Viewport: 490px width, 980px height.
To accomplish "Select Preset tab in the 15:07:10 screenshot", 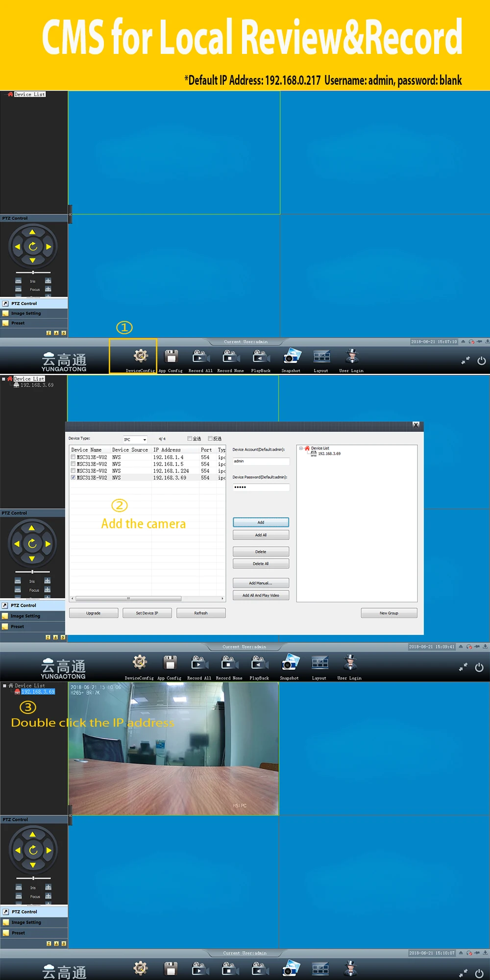I will tap(34, 323).
